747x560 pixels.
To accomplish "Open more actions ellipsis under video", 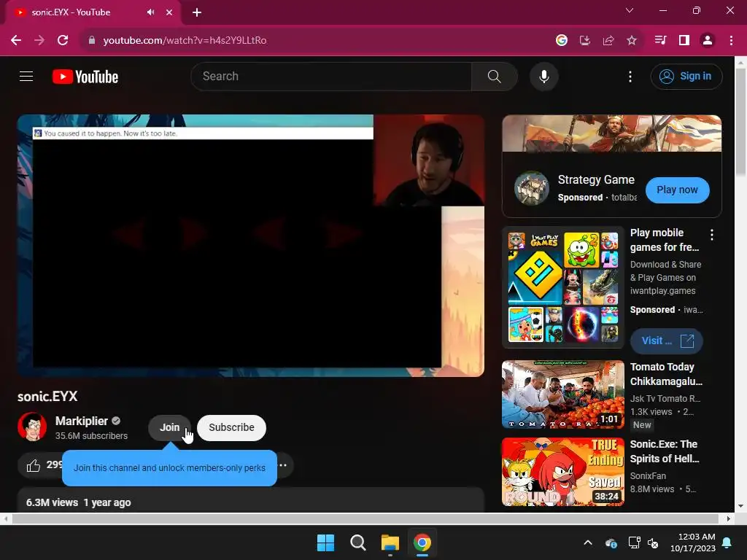I will pyautogui.click(x=283, y=465).
